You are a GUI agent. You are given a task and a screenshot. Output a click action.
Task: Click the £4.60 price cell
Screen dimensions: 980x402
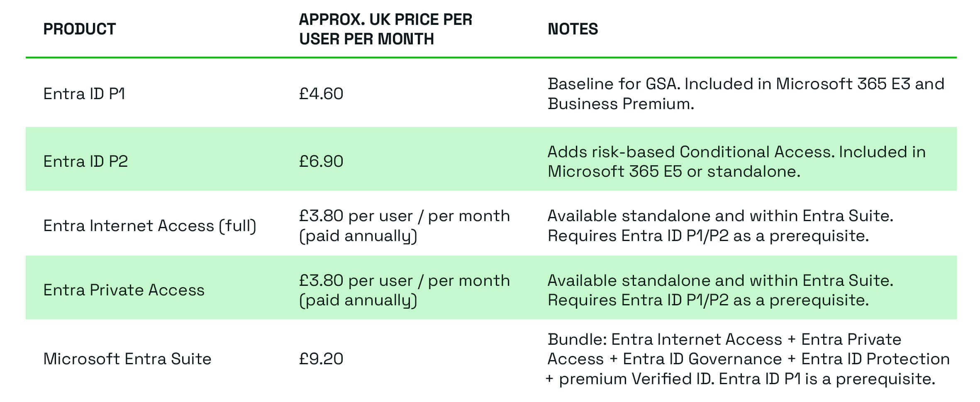321,94
